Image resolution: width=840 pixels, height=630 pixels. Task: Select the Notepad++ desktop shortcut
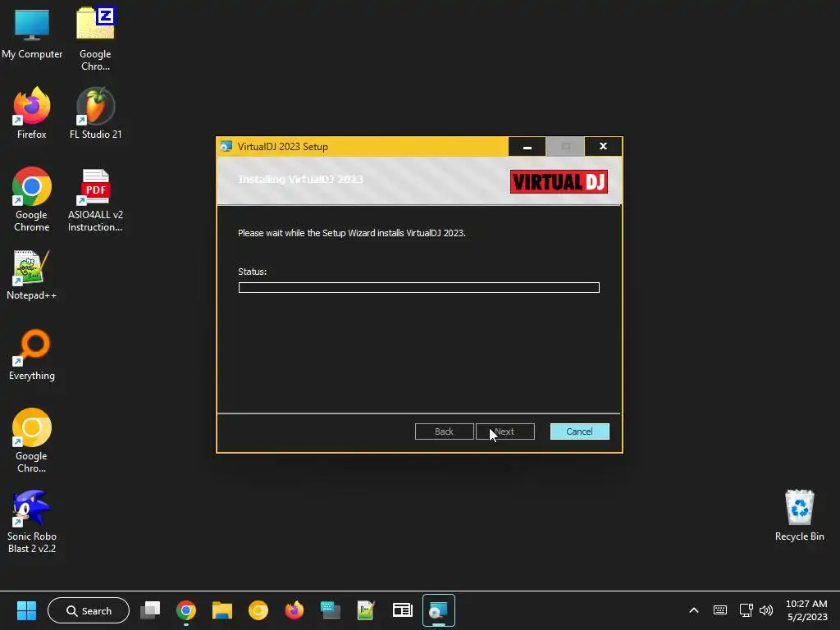(32, 276)
